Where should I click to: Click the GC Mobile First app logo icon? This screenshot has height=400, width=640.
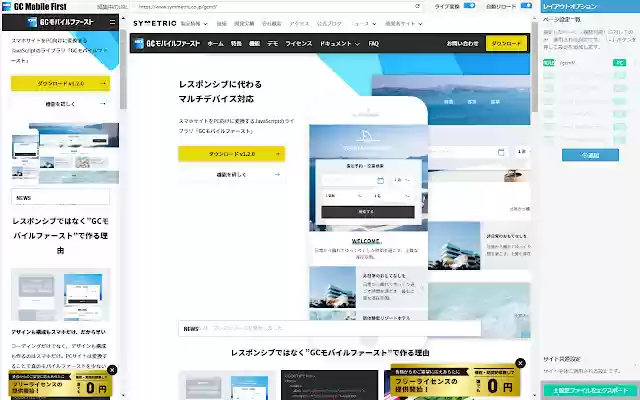click(x=7, y=7)
